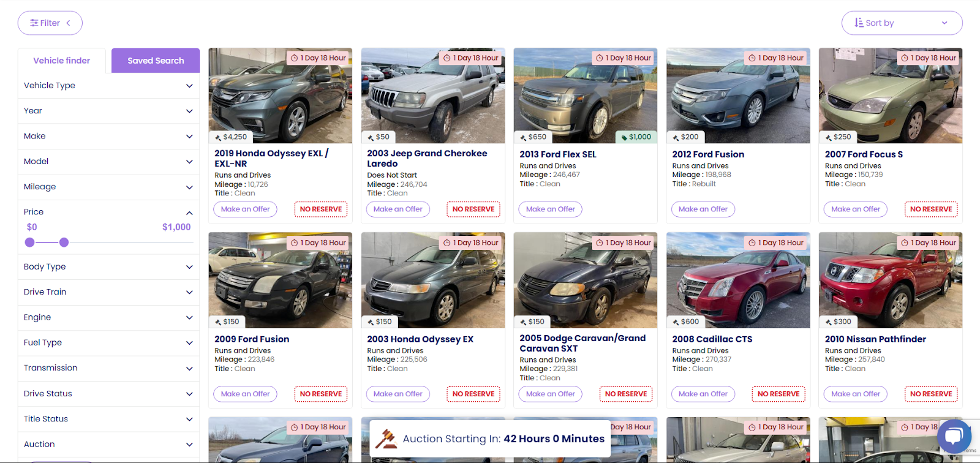Open the live chat bubble icon
The width and height of the screenshot is (980, 463).
pyautogui.click(x=954, y=435)
